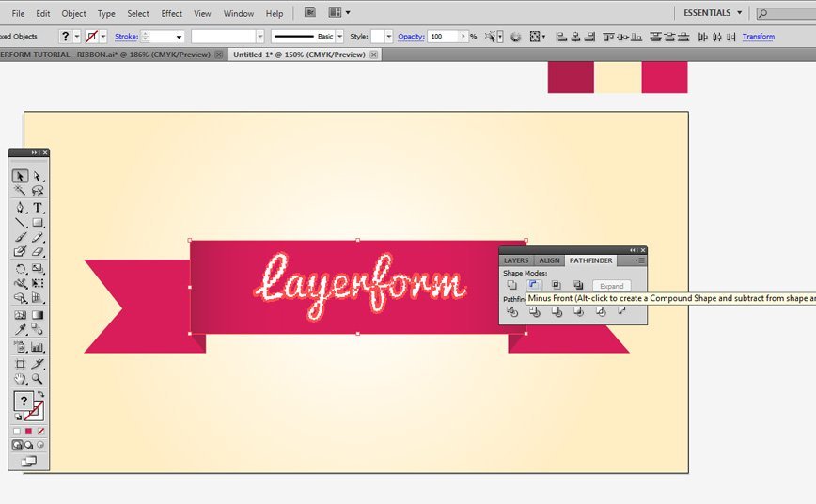Open Adobe Bridge from the top bar
The height and width of the screenshot is (504, 816).
[x=310, y=12]
